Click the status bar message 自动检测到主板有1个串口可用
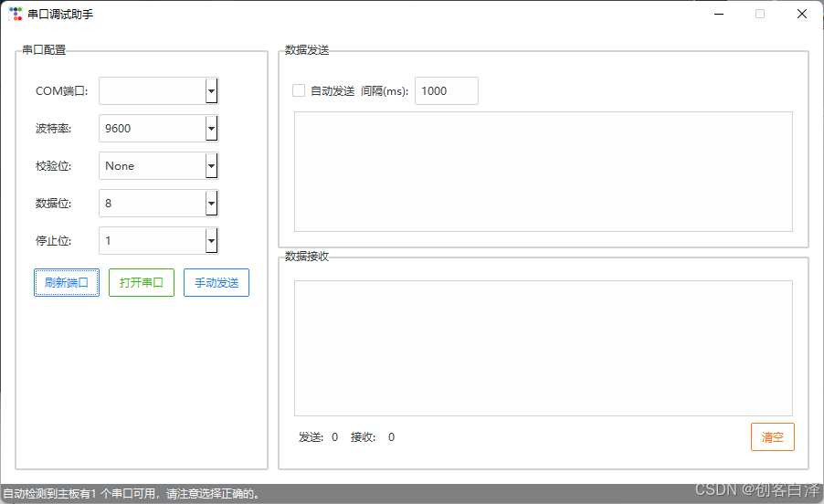The width and height of the screenshot is (824, 504). point(132,493)
